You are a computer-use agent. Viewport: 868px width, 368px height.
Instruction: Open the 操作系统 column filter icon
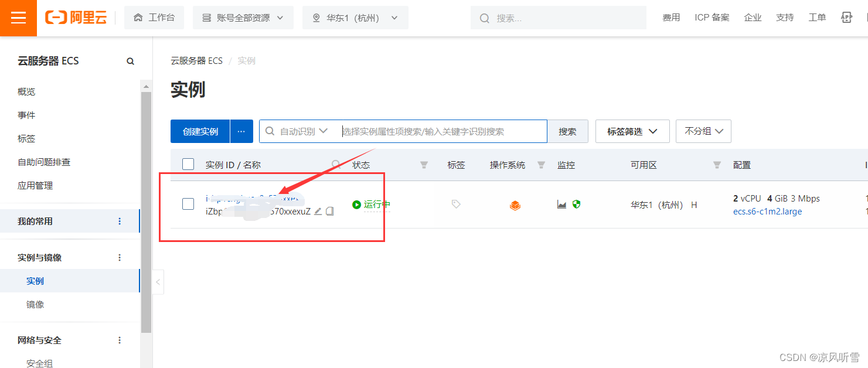click(542, 165)
